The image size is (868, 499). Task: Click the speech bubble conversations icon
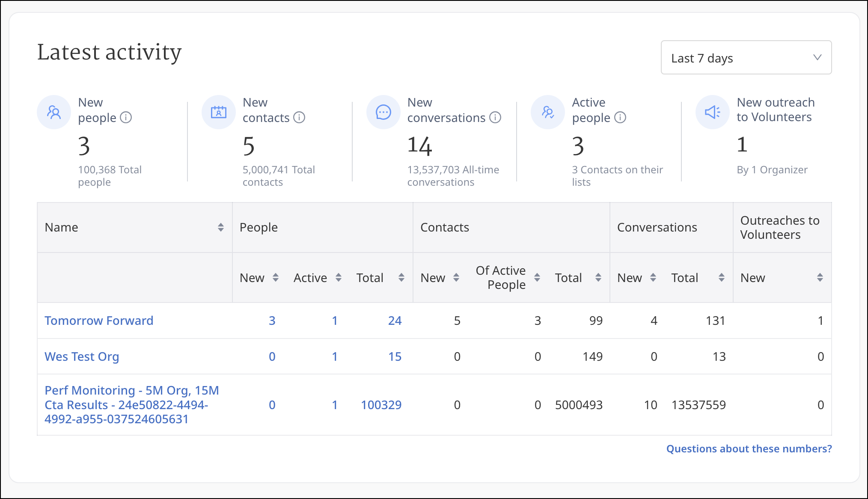coord(383,112)
